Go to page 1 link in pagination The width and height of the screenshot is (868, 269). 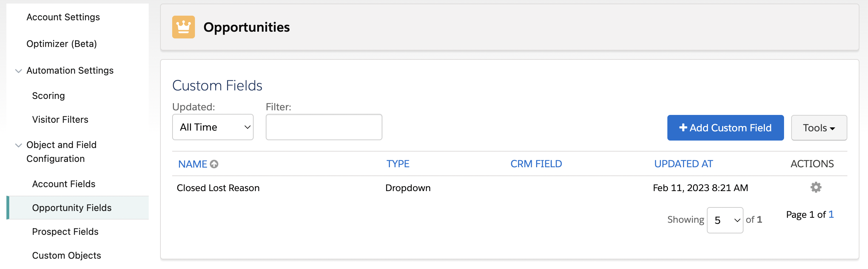pyautogui.click(x=831, y=214)
